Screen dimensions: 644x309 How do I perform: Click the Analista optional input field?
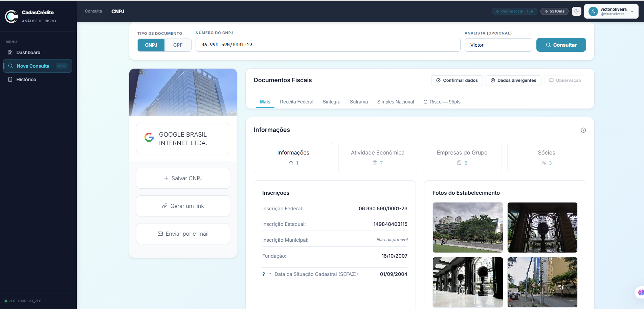498,45
